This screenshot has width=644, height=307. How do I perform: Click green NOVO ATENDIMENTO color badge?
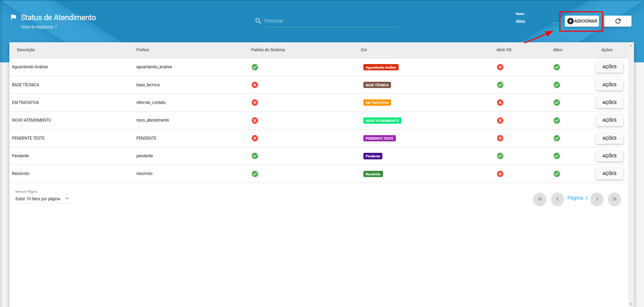(382, 121)
